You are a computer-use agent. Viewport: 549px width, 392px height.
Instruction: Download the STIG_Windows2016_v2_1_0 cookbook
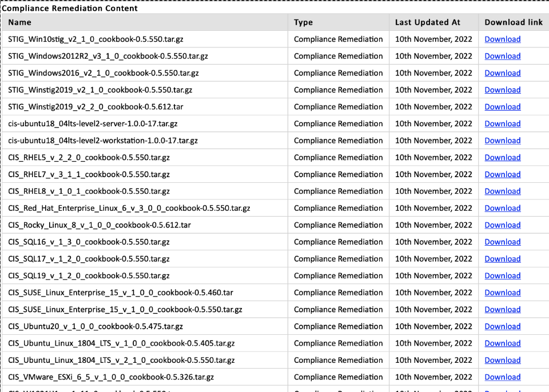point(502,73)
